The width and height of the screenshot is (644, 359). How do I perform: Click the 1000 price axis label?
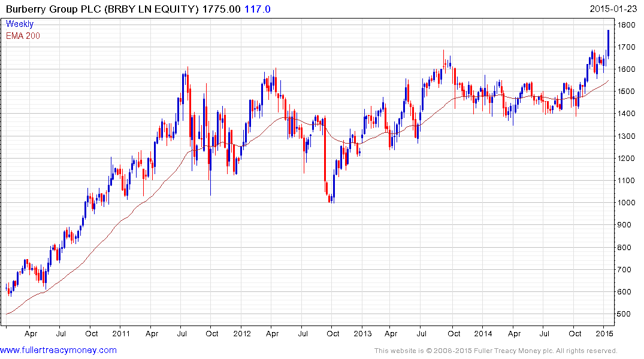pyautogui.click(x=627, y=203)
